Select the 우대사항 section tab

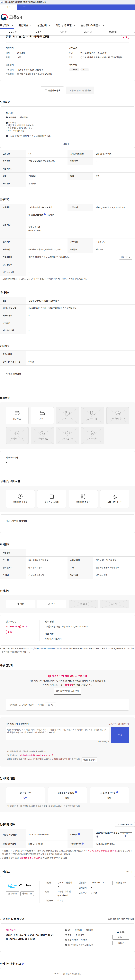(63, 32)
